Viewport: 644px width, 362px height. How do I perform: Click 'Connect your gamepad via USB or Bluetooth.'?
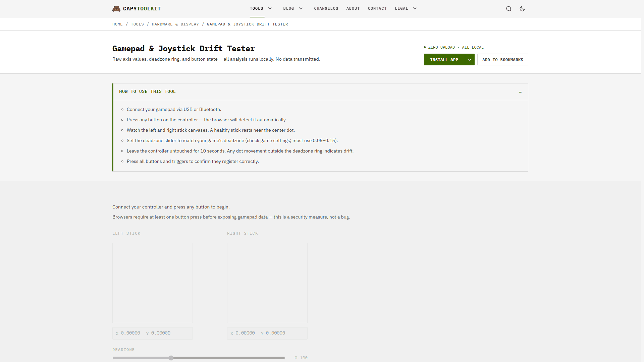[x=174, y=109]
